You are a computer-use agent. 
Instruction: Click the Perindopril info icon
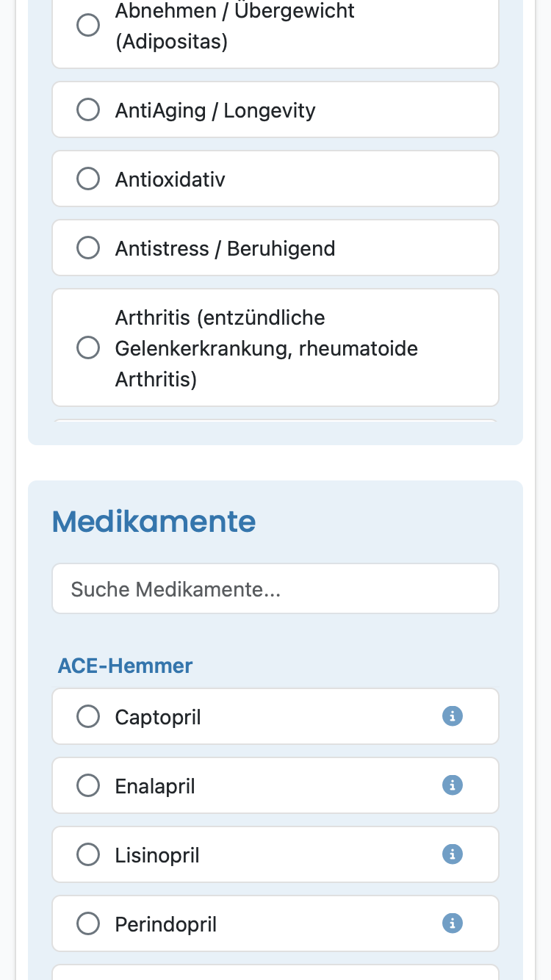[453, 923]
